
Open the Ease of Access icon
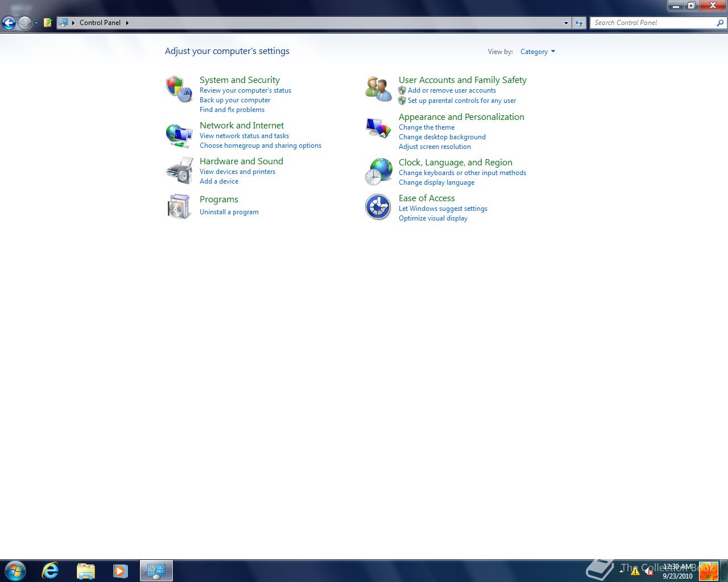378,207
